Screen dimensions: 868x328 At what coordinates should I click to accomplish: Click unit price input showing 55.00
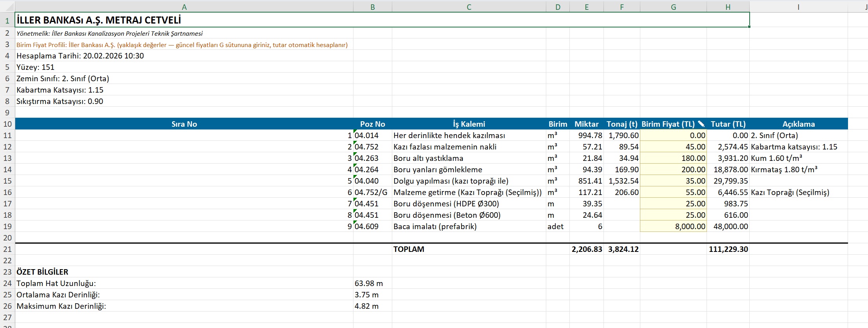(x=673, y=192)
